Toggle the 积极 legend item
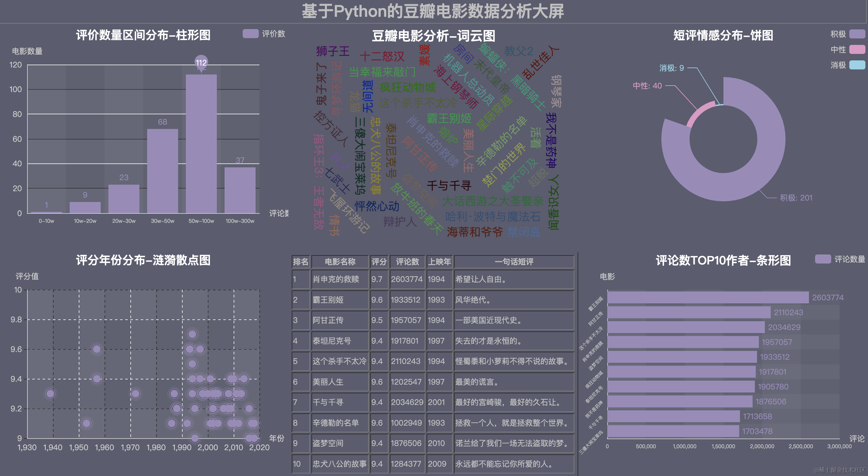The height and width of the screenshot is (476, 868). tap(857, 34)
